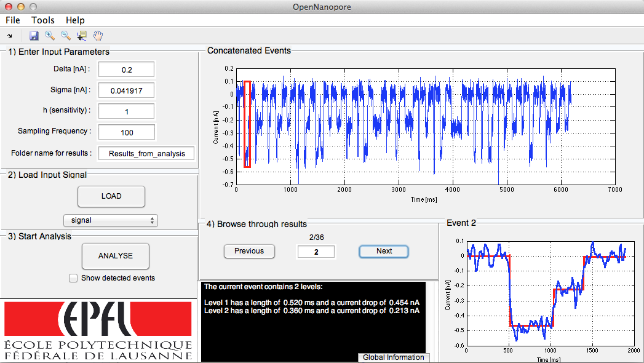Open the Help menu

pos(75,20)
